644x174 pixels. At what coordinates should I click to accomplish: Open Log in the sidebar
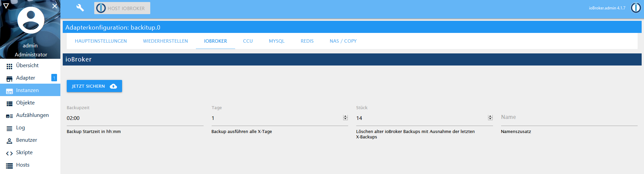pyautogui.click(x=30, y=128)
